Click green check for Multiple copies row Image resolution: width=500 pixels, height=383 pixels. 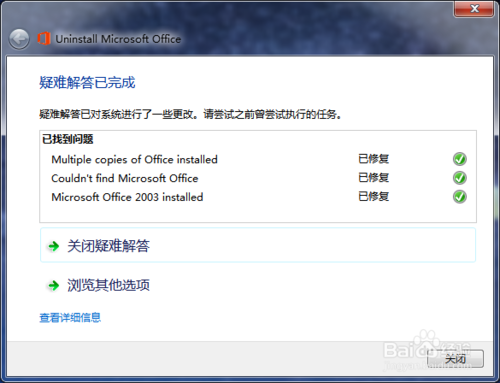(x=460, y=159)
